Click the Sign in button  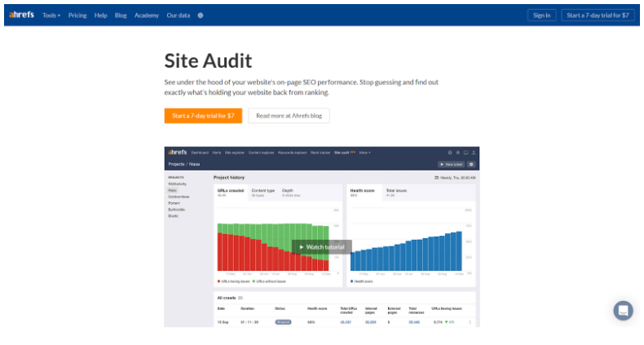tap(542, 15)
